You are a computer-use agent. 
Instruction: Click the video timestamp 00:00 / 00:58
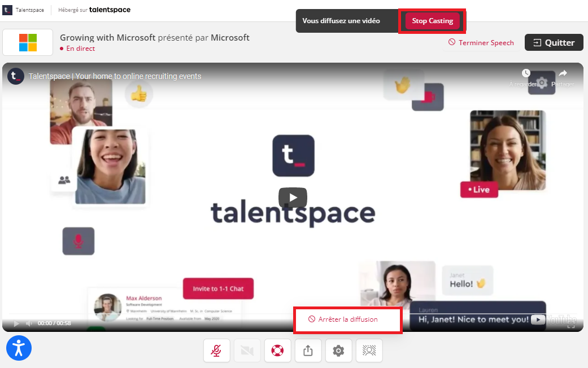54,323
